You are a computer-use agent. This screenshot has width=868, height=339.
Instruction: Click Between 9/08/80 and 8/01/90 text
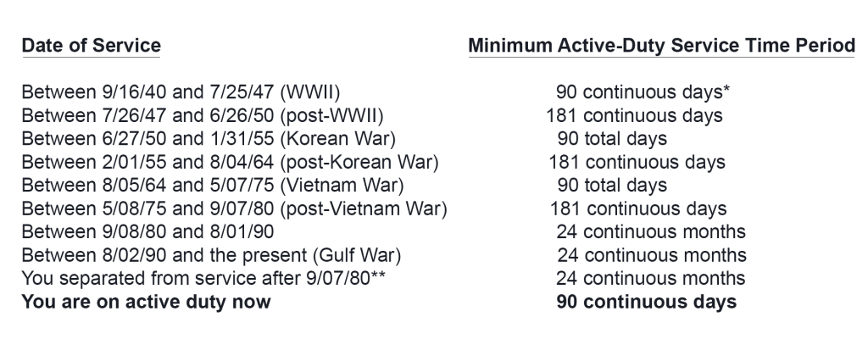coord(147,231)
